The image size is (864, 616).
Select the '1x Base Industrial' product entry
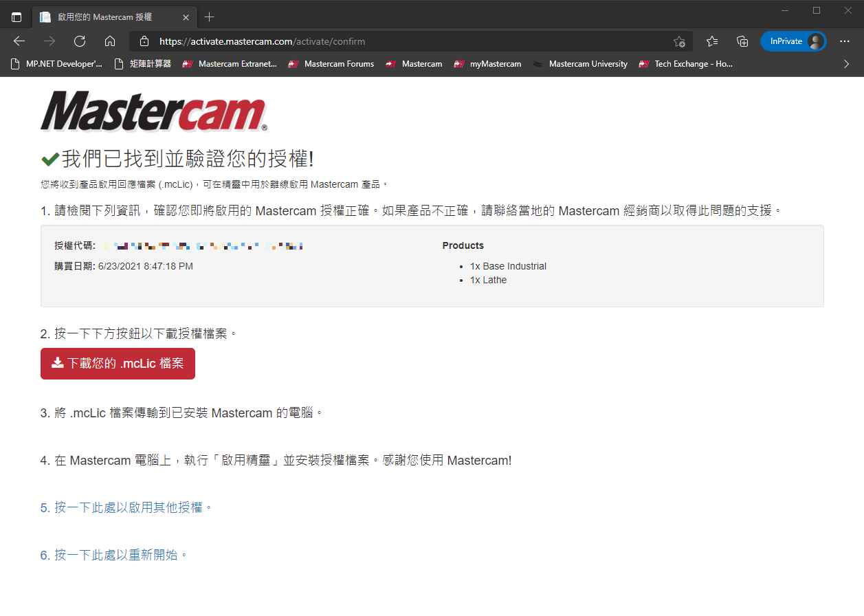(508, 266)
